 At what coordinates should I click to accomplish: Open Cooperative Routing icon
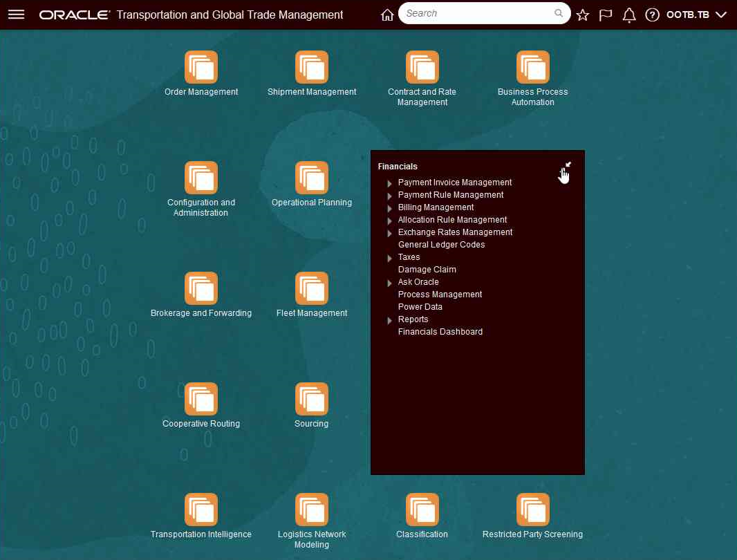click(201, 399)
